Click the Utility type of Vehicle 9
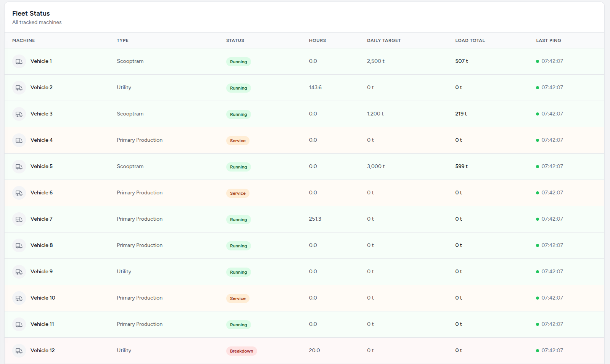This screenshot has width=610, height=364. click(124, 271)
